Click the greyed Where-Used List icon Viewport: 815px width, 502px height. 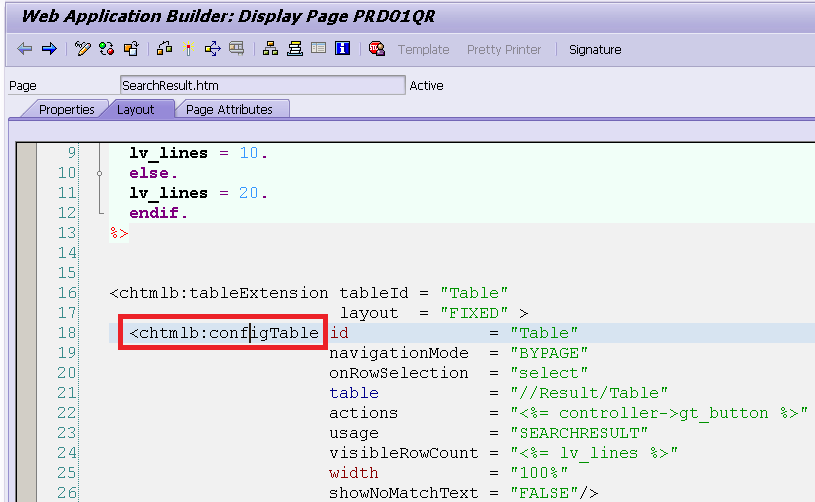[x=237, y=49]
